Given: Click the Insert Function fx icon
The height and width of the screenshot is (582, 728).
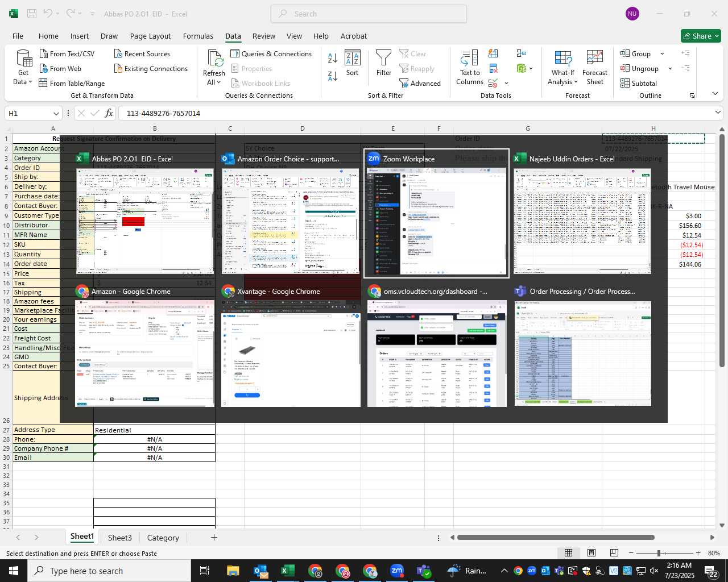Looking at the screenshot, I should [109, 113].
